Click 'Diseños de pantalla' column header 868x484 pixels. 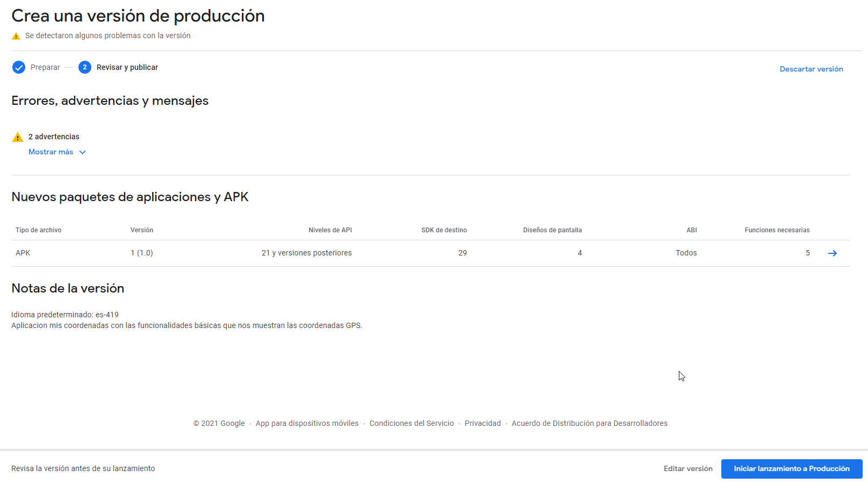point(553,230)
